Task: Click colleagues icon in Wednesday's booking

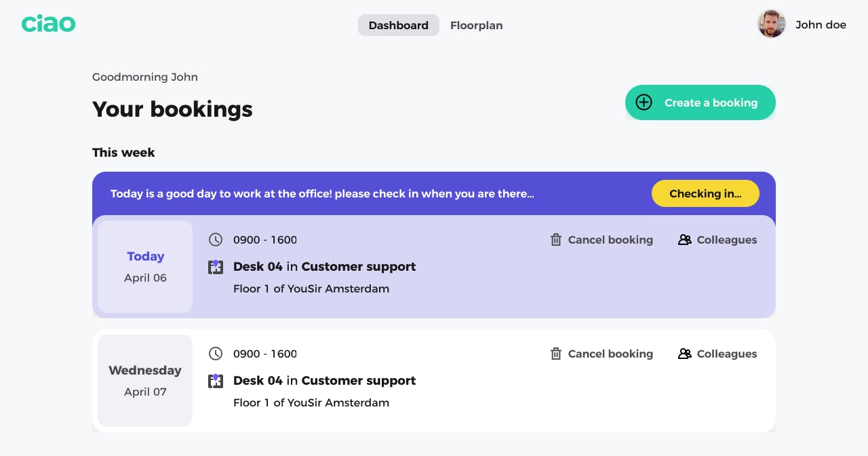Action: (x=685, y=354)
